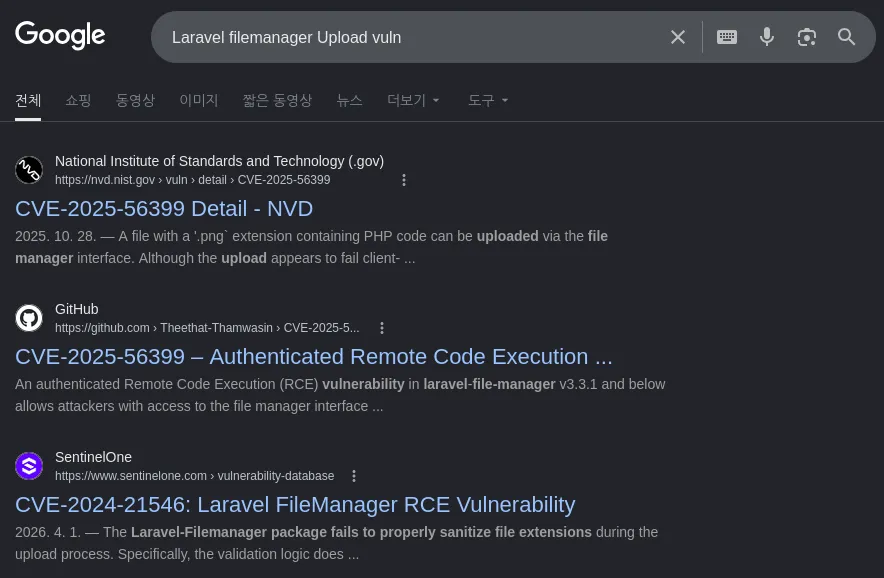The height and width of the screenshot is (578, 884).
Task: Click the SentinelOne snippet dated 2026. 4. 1.
Action: click(x=337, y=543)
